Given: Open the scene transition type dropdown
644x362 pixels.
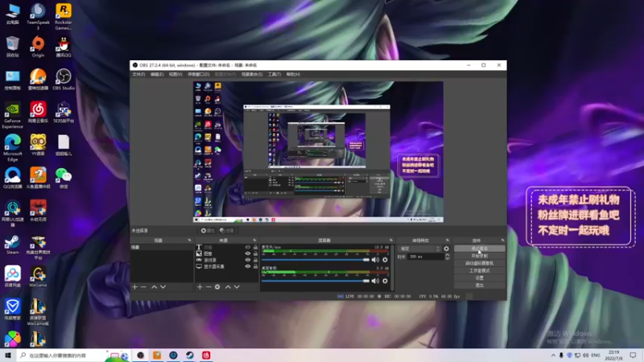Looking at the screenshot, I should pos(419,249).
